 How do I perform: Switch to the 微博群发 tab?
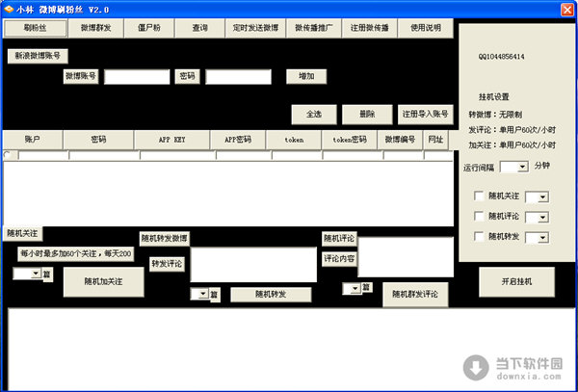(x=95, y=28)
